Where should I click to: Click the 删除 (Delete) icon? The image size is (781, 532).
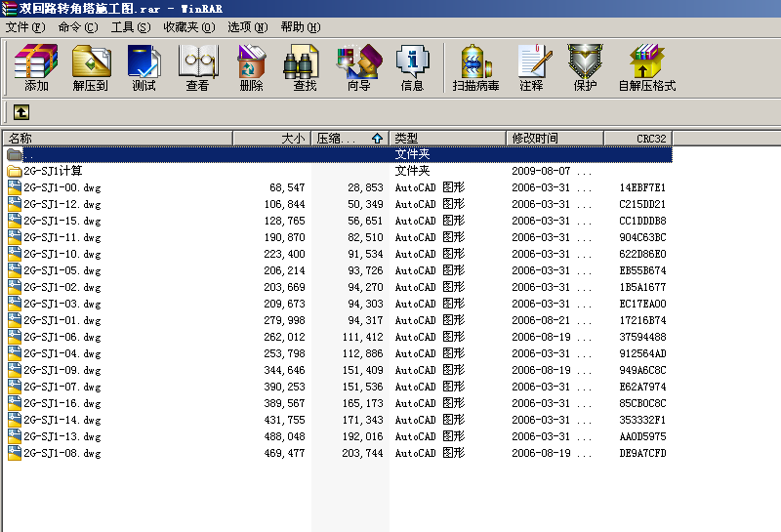252,67
